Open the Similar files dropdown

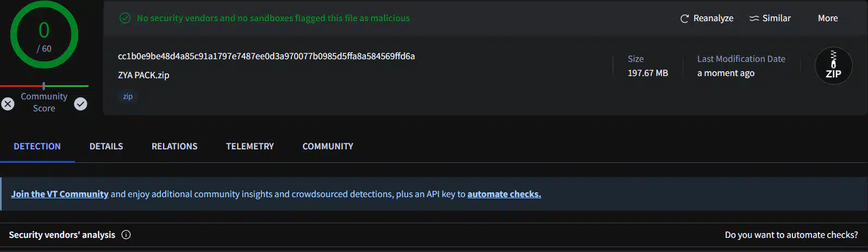tap(770, 18)
